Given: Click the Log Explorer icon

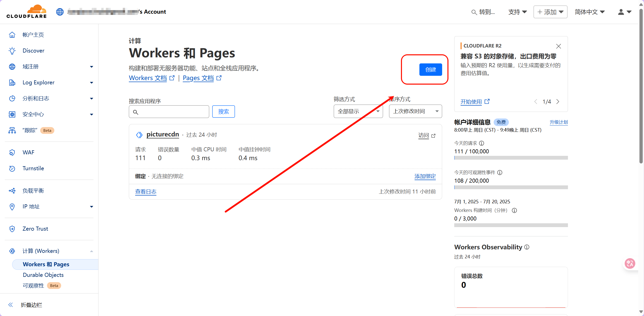Looking at the screenshot, I should click(12, 83).
